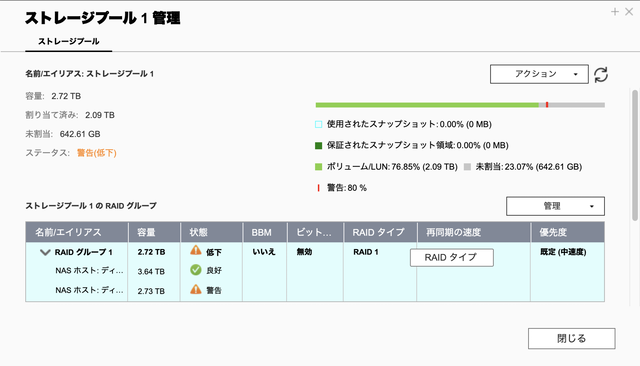Click the pool usage progress bar
The image size is (640, 366).
point(460,105)
